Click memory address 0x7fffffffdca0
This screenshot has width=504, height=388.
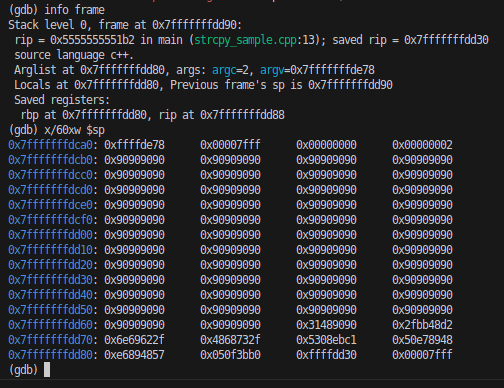(x=50, y=145)
